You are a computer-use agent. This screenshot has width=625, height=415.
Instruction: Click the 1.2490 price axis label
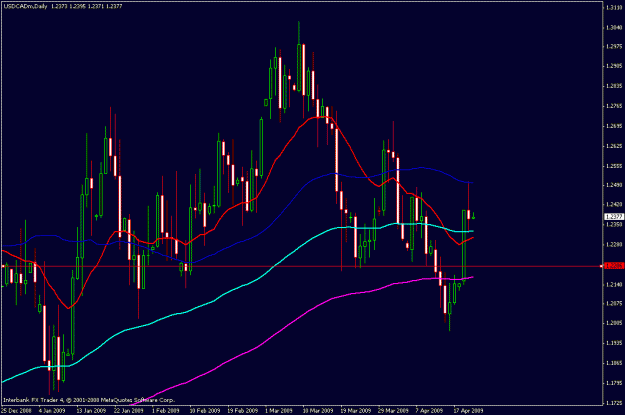click(614, 185)
